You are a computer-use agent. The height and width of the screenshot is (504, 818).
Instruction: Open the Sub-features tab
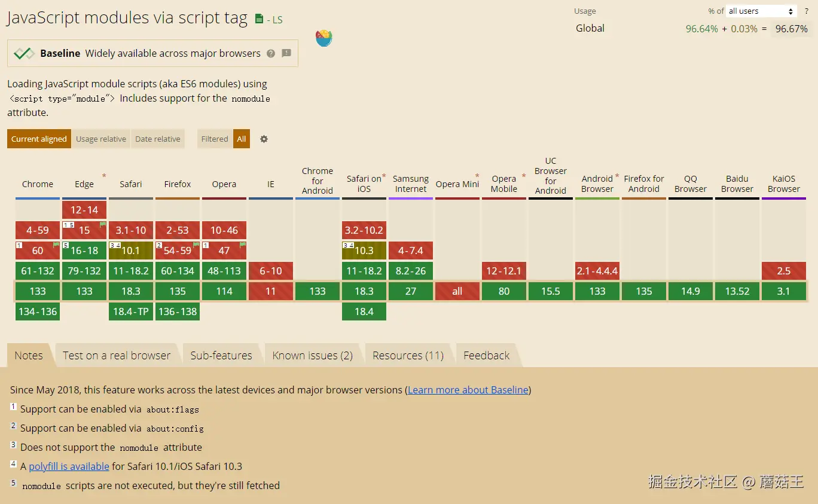[221, 355]
